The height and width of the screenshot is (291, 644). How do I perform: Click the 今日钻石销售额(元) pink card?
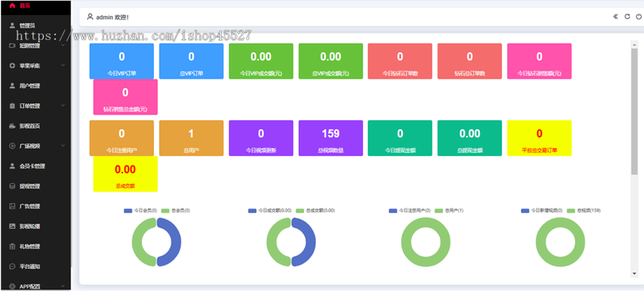(x=539, y=61)
